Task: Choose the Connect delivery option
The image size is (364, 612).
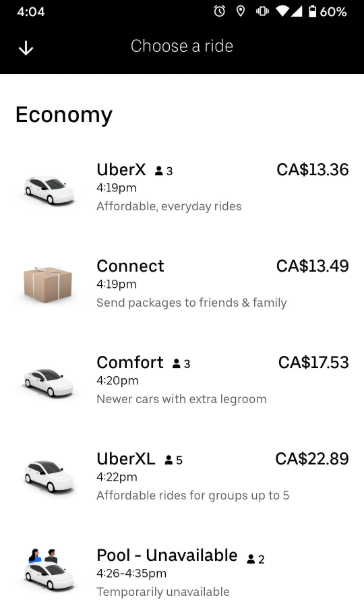Action: point(182,285)
